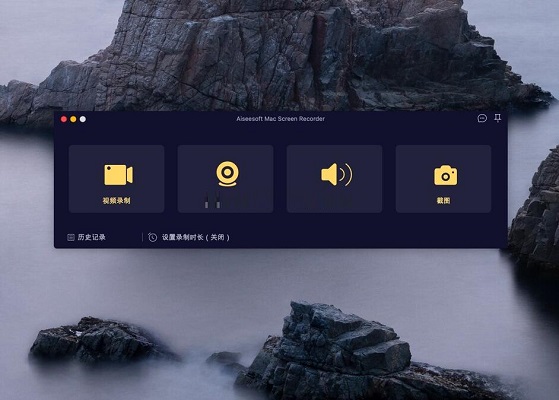Minimize the recorder with yellow button
The width and height of the screenshot is (559, 400).
pos(73,119)
